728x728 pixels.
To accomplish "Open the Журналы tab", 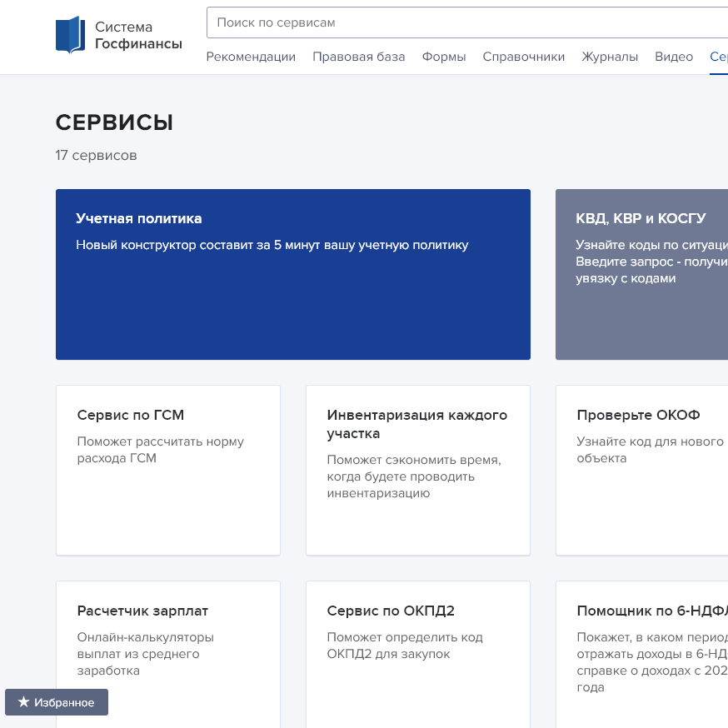I will click(x=610, y=57).
